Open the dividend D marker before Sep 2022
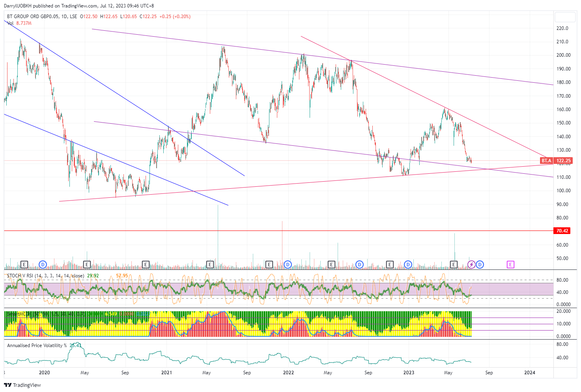 359,264
